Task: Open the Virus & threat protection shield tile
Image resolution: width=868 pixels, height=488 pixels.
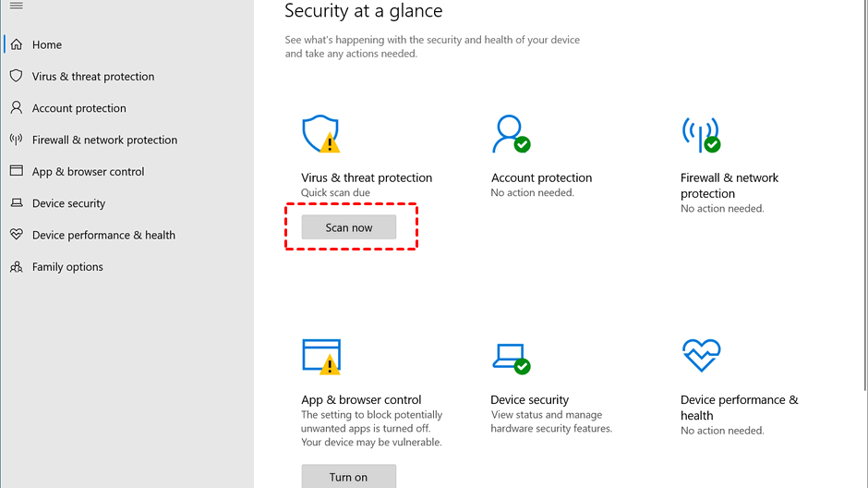Action: [320, 134]
